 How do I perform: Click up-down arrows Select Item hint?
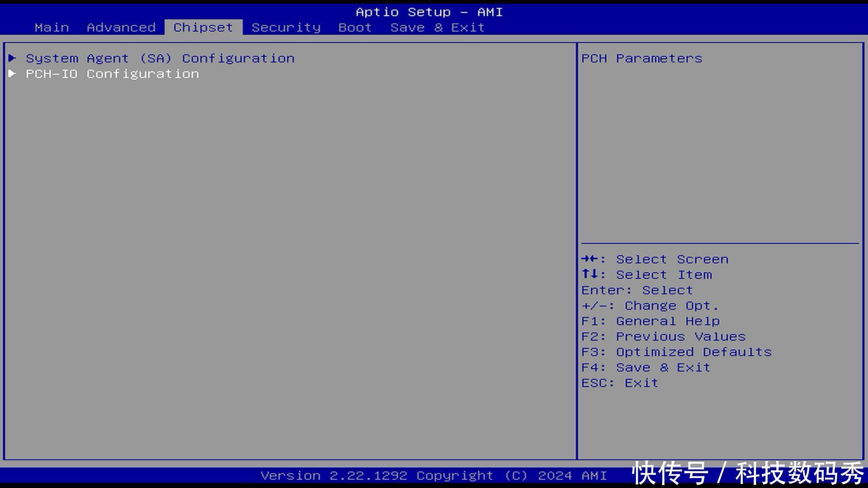[646, 275]
